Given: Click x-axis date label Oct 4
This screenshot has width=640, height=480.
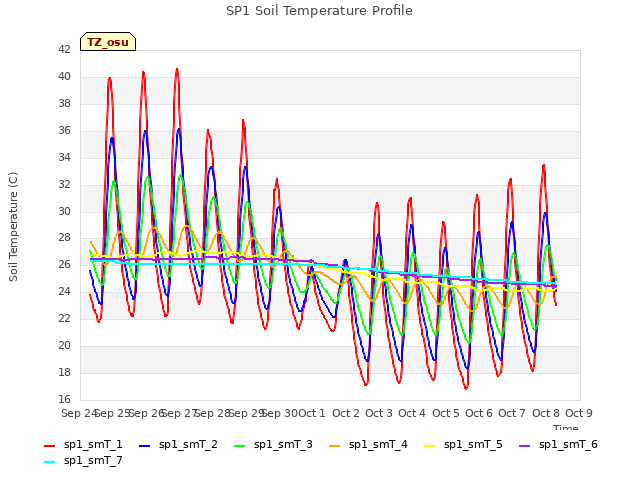Looking at the screenshot, I should pos(412,413).
